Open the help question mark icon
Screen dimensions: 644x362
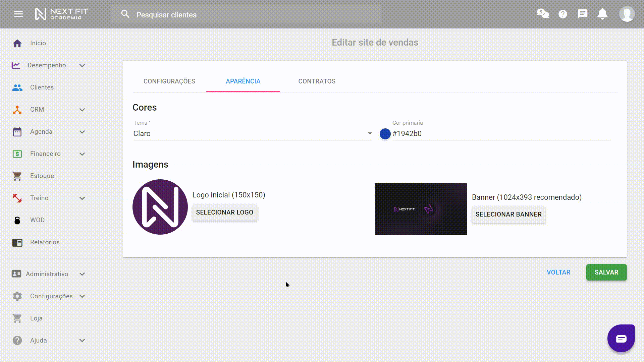click(x=562, y=14)
